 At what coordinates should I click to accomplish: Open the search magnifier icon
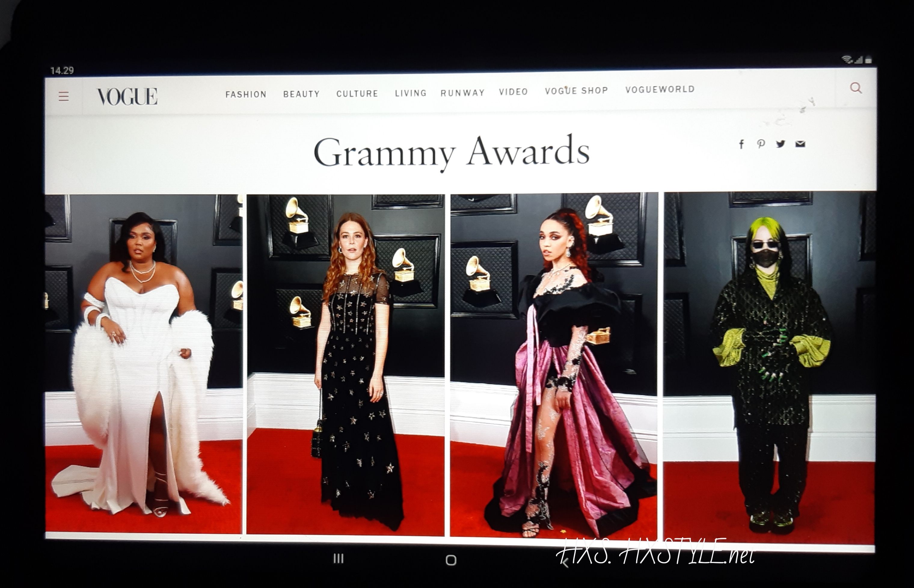pos(856,88)
